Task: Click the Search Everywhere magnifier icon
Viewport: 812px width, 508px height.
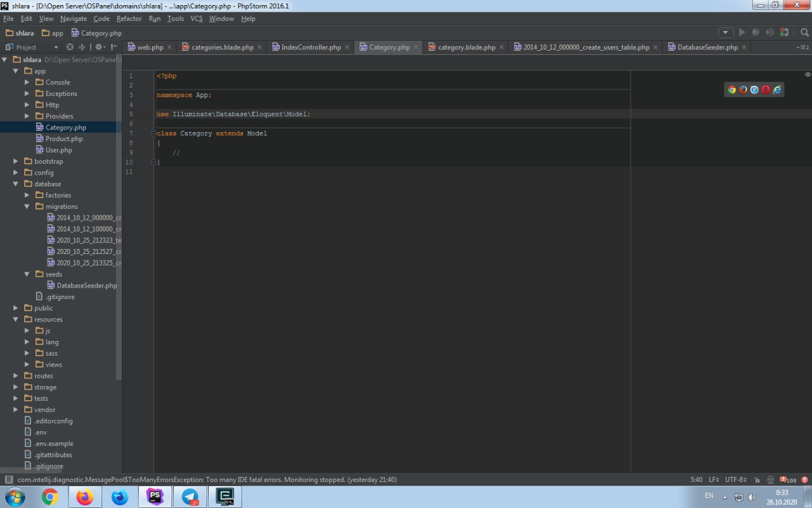Action: click(x=804, y=32)
